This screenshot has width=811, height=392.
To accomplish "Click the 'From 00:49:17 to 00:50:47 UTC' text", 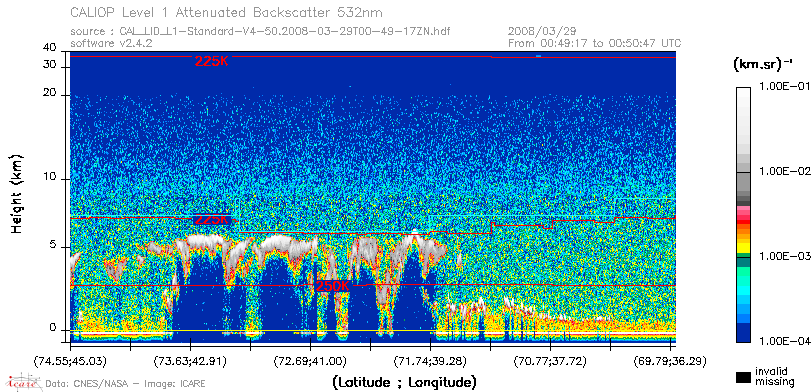I will [x=595, y=43].
